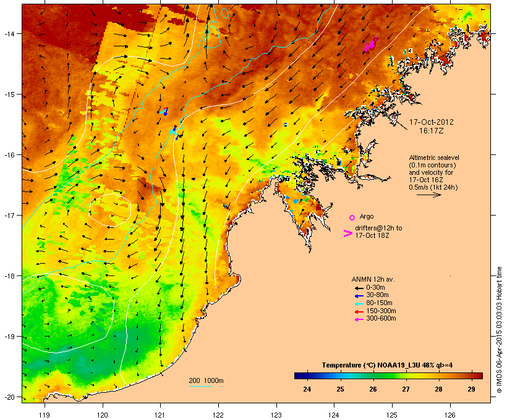Click the Altimetric sealevel caption

pos(434,157)
